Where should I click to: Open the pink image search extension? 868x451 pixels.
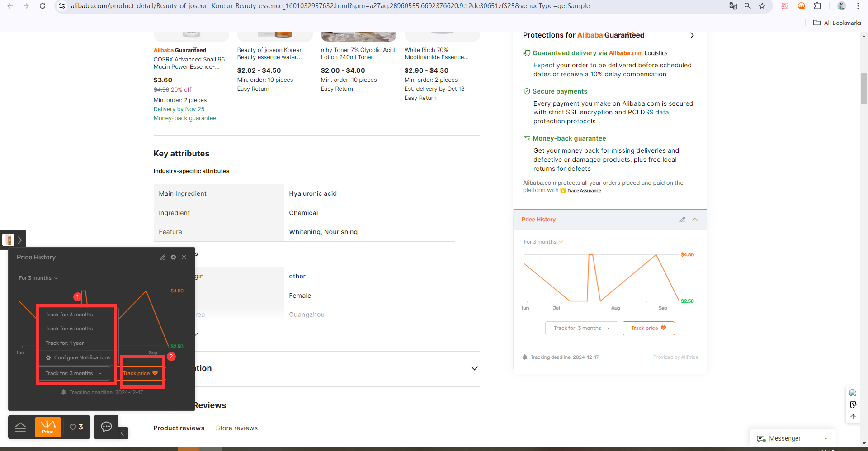point(785,6)
